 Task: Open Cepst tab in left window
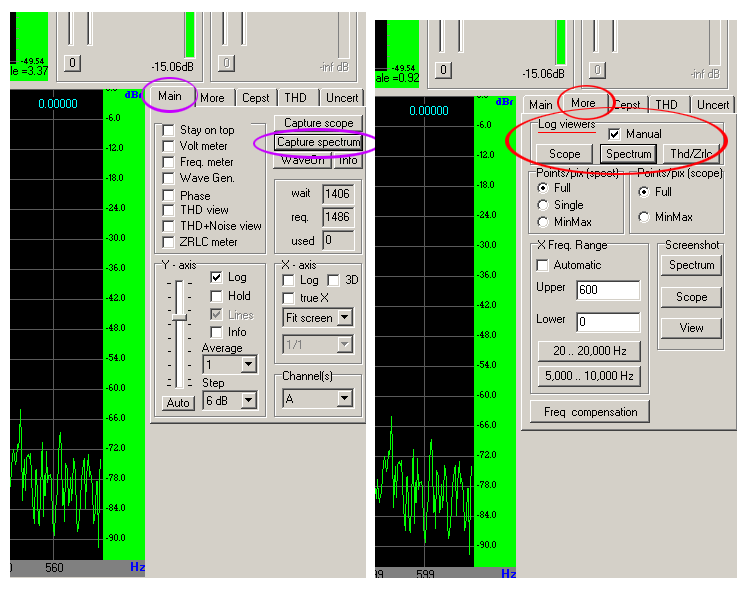pyautogui.click(x=255, y=98)
